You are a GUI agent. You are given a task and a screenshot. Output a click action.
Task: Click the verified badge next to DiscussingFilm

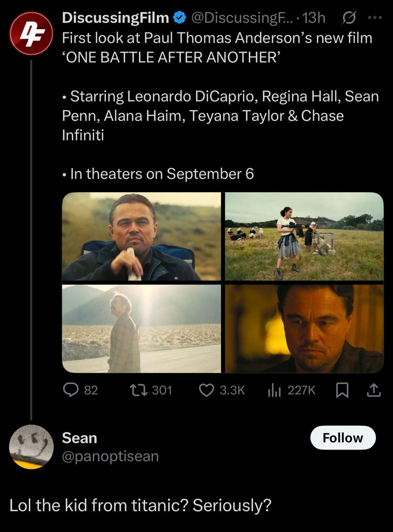(180, 18)
